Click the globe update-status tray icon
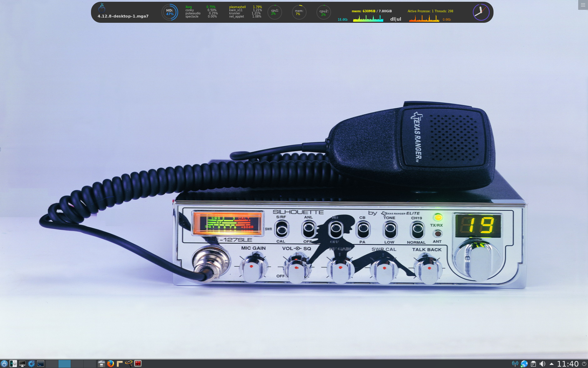 [524, 364]
